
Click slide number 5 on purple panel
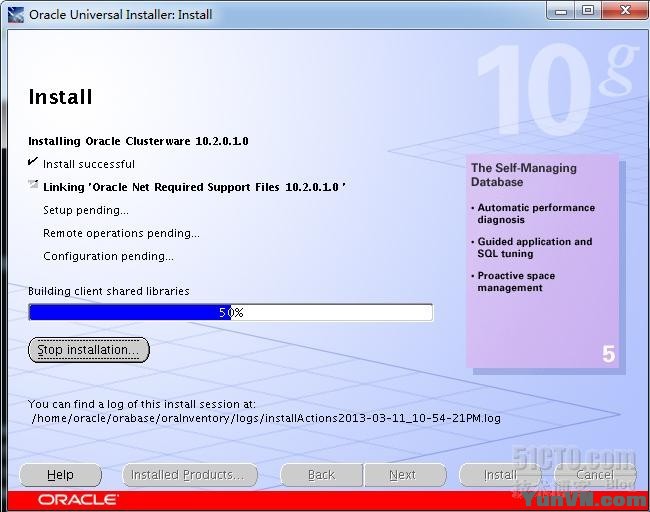pos(609,354)
